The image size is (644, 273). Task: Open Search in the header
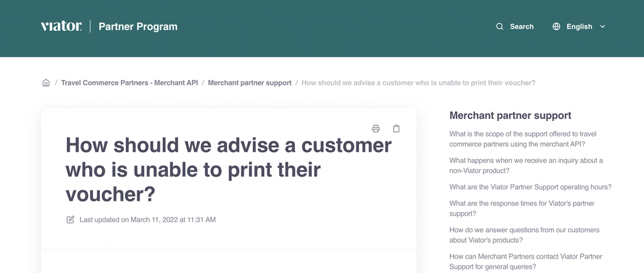click(x=514, y=26)
